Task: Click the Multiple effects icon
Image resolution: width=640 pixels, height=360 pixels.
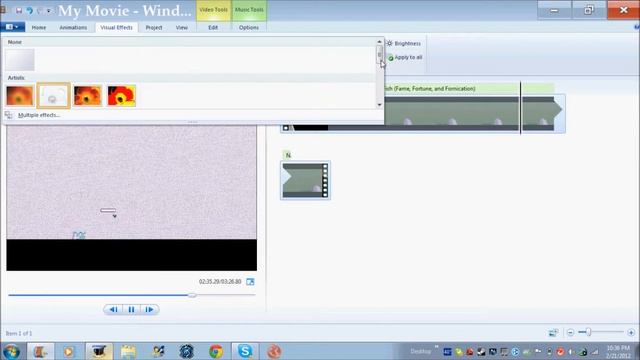Action: [9, 115]
